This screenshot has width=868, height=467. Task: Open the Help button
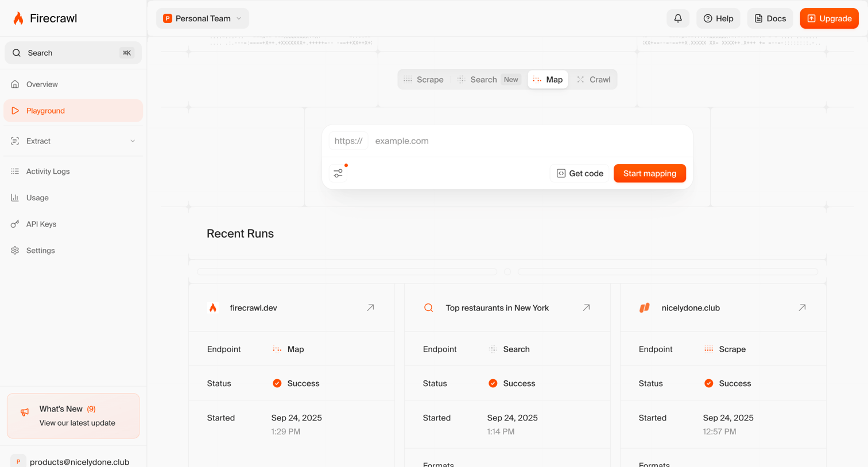[718, 18]
